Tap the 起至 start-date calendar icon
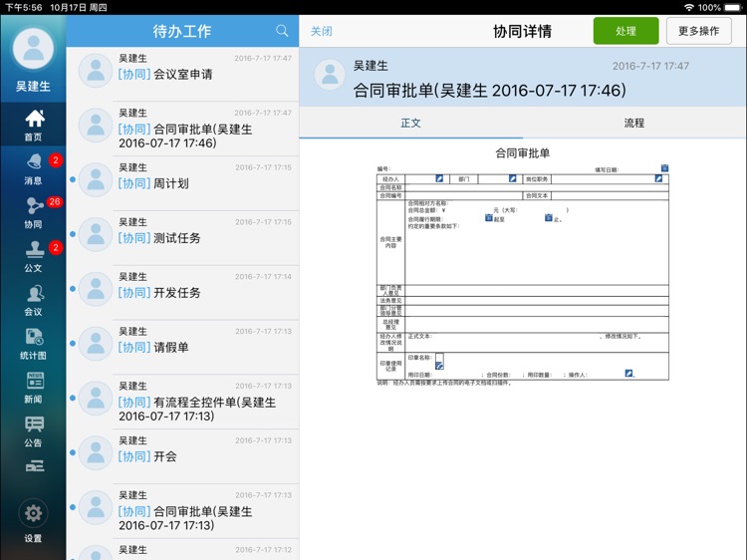 488,218
